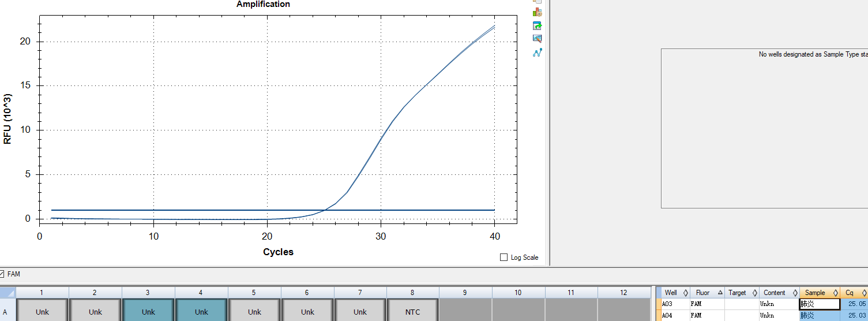The image size is (868, 321).
Task: Click the FAM fluor cell for A03
Action: pos(706,304)
